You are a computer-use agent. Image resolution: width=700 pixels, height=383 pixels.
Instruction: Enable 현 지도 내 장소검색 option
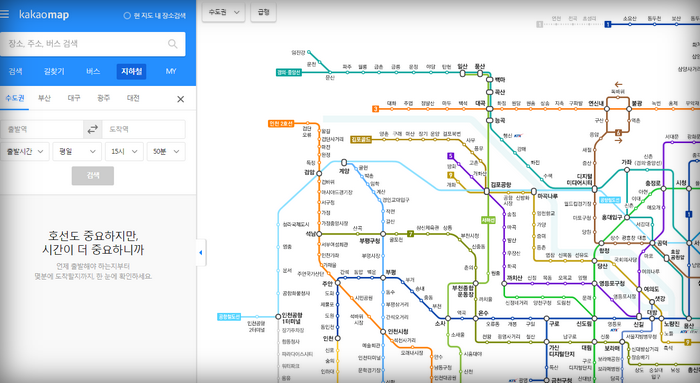(x=154, y=16)
